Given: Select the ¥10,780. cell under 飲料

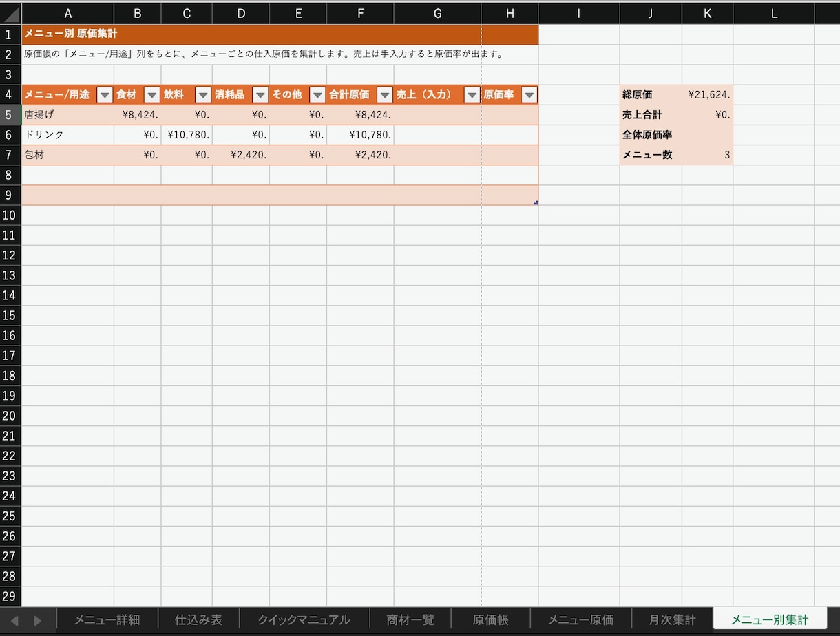Looking at the screenshot, I should [x=187, y=135].
